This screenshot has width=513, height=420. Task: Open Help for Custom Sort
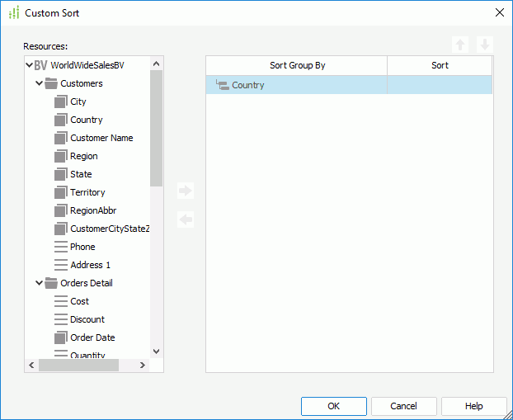[473, 406]
